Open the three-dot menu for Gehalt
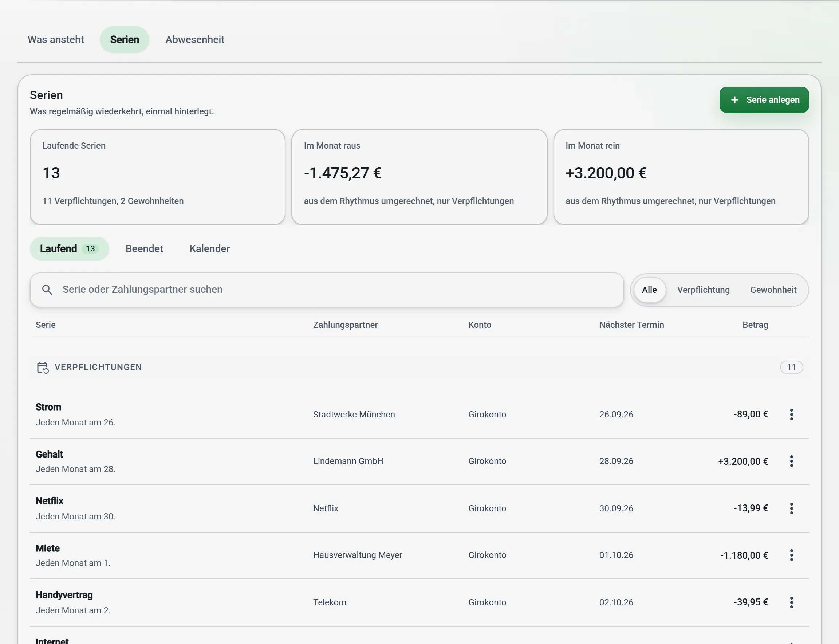The image size is (839, 644). click(791, 461)
